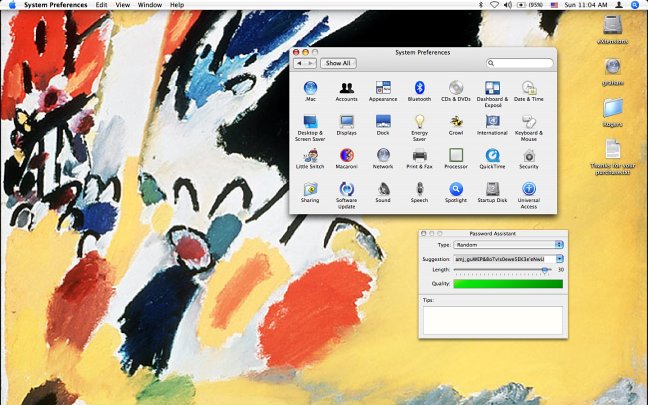Screen dimensions: 648x405
Task: Open Software Update preferences
Action: [346, 195]
